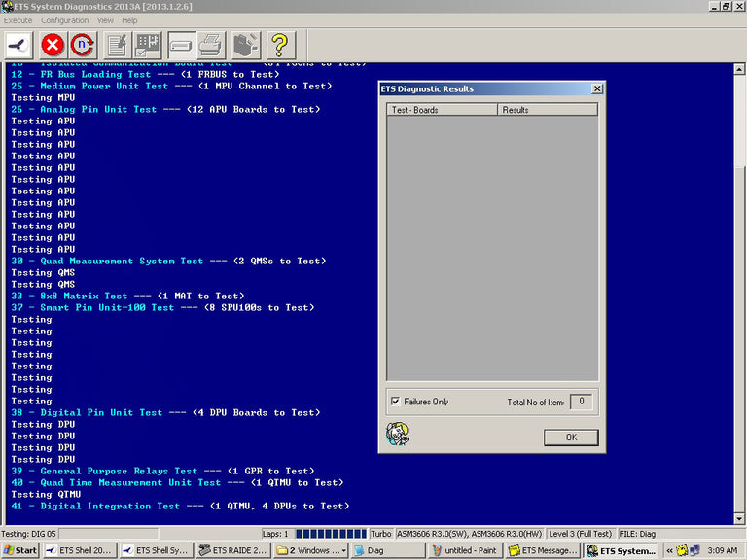Click the 40 - Quad Time Measurement Unit line
747x560 pixels.
[177, 483]
